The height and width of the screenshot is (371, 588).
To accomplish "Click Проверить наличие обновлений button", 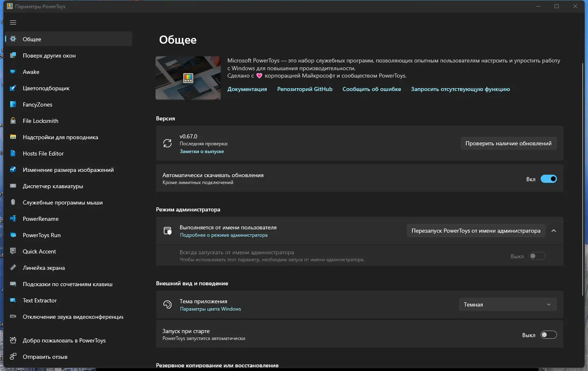I will tap(508, 143).
